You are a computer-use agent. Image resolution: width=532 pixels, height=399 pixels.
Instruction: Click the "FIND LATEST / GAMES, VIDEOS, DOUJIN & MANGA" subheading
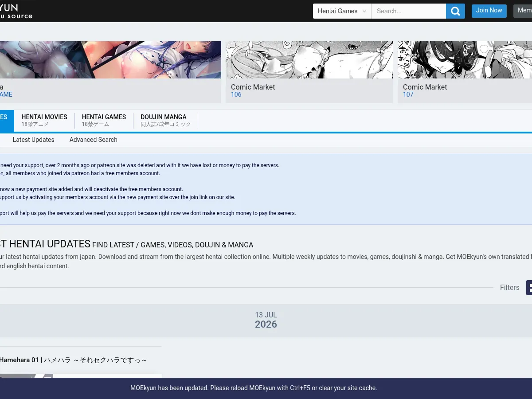[x=173, y=245]
